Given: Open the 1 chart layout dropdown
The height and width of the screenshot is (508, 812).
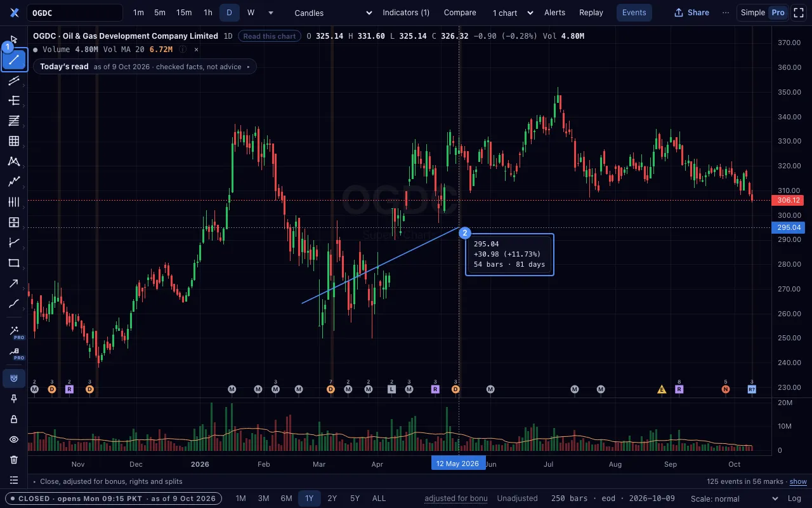Looking at the screenshot, I should 512,13.
